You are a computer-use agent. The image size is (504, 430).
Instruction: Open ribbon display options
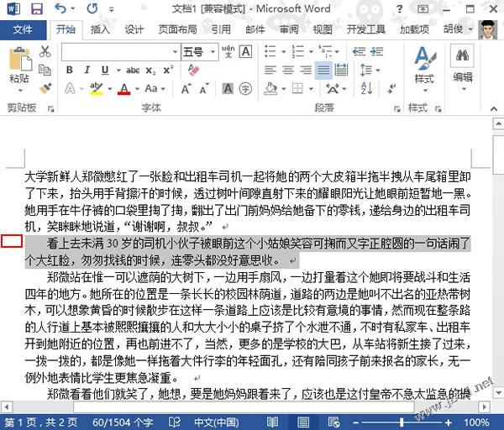tap(423, 8)
